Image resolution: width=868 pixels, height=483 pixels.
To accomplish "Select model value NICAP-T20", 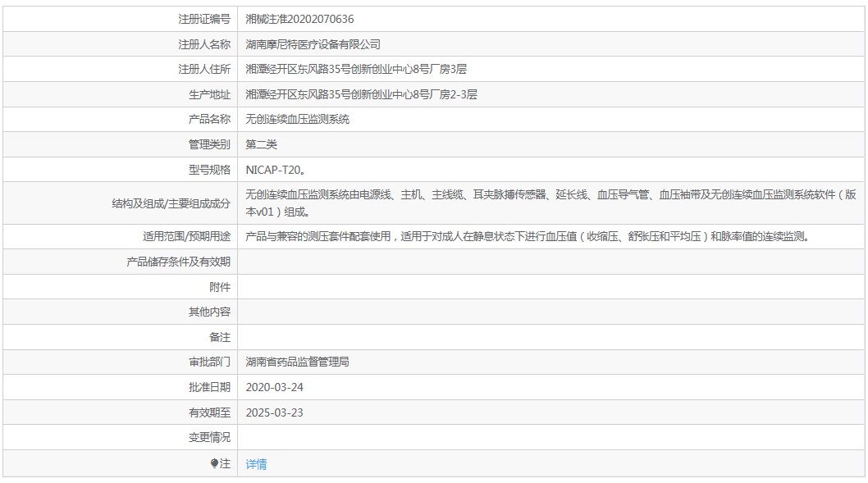I will click(275, 170).
